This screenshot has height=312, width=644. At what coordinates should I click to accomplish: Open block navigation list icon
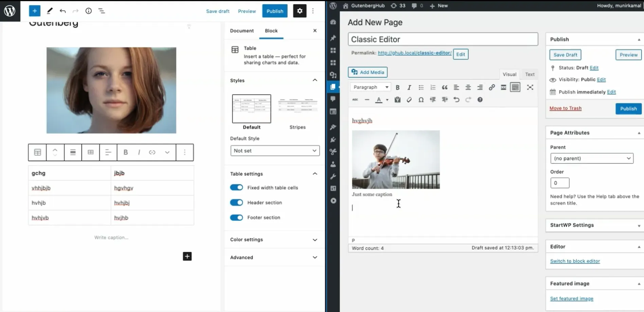click(102, 11)
